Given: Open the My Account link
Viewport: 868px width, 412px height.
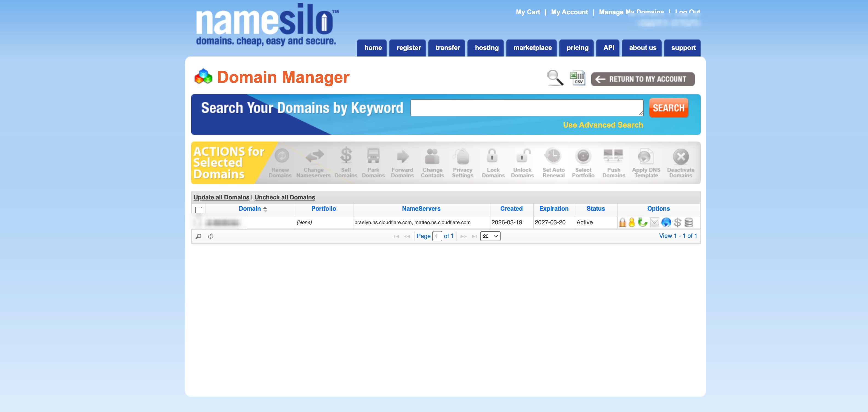Looking at the screenshot, I should click(569, 12).
